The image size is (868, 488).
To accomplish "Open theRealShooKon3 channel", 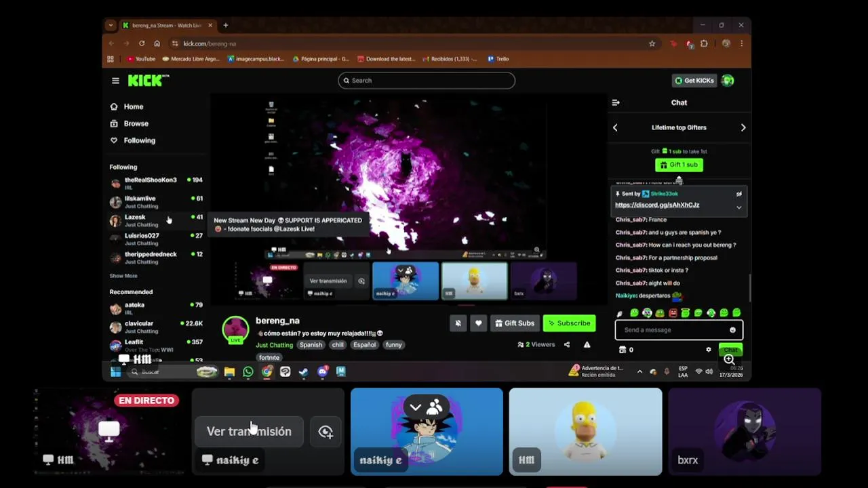I will 156,183.
